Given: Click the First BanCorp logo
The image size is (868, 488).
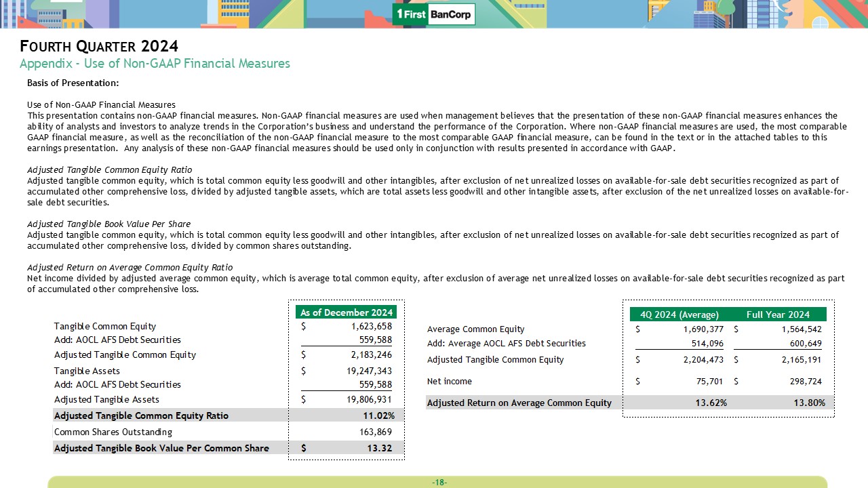Looking at the screenshot, I should (x=434, y=14).
